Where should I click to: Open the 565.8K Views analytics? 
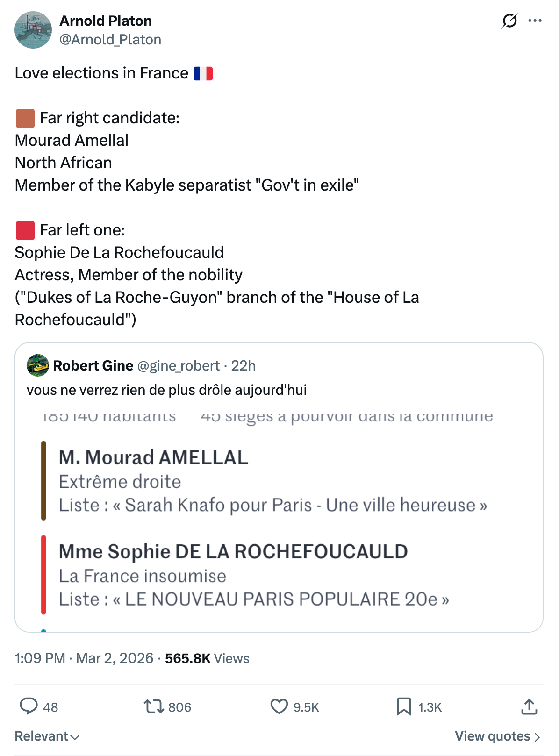click(x=207, y=658)
